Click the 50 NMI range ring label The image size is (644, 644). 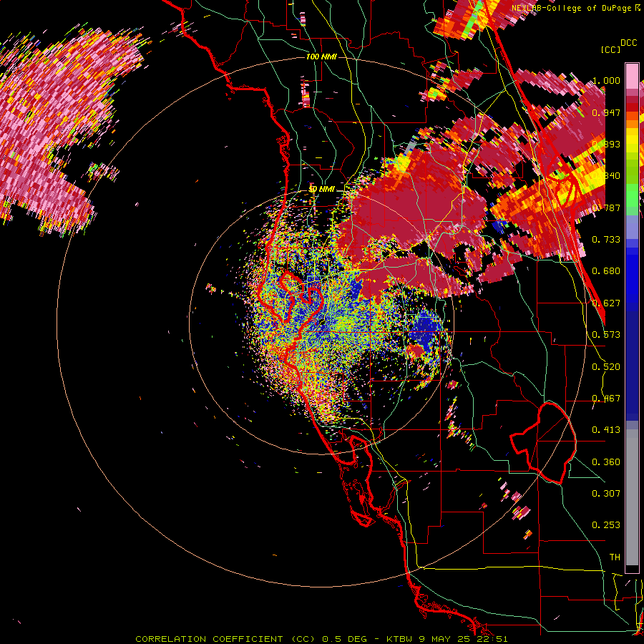[x=321, y=190]
